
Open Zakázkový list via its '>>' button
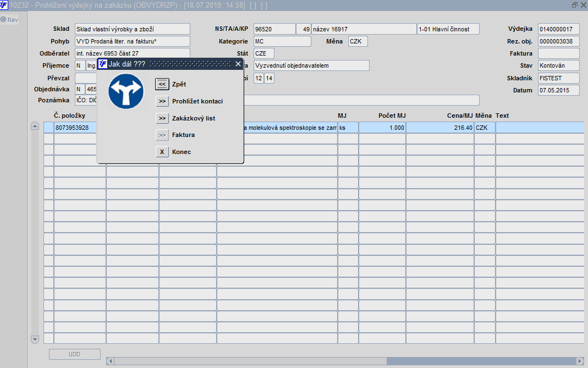(162, 118)
